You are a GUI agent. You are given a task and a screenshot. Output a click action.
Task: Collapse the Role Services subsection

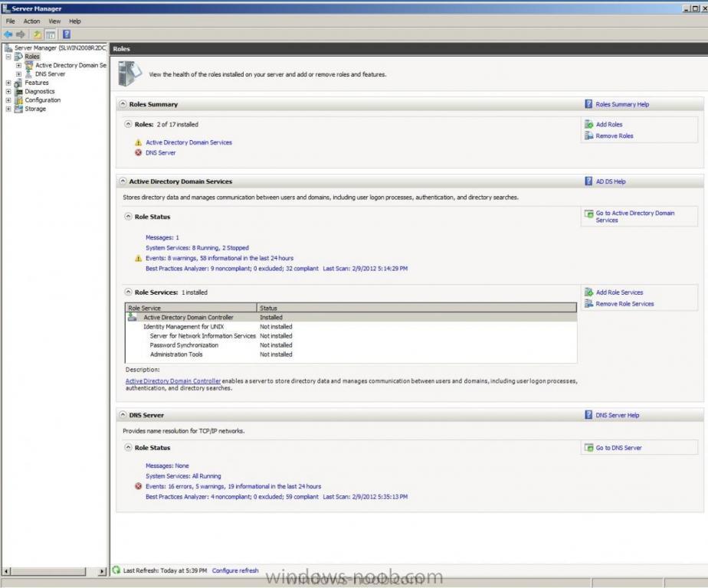128,292
